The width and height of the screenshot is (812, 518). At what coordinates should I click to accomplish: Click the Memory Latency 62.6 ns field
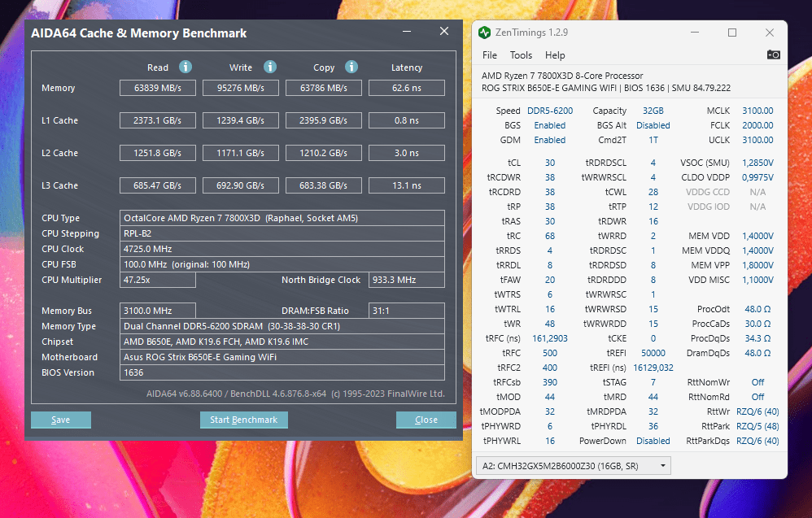pyautogui.click(x=407, y=88)
